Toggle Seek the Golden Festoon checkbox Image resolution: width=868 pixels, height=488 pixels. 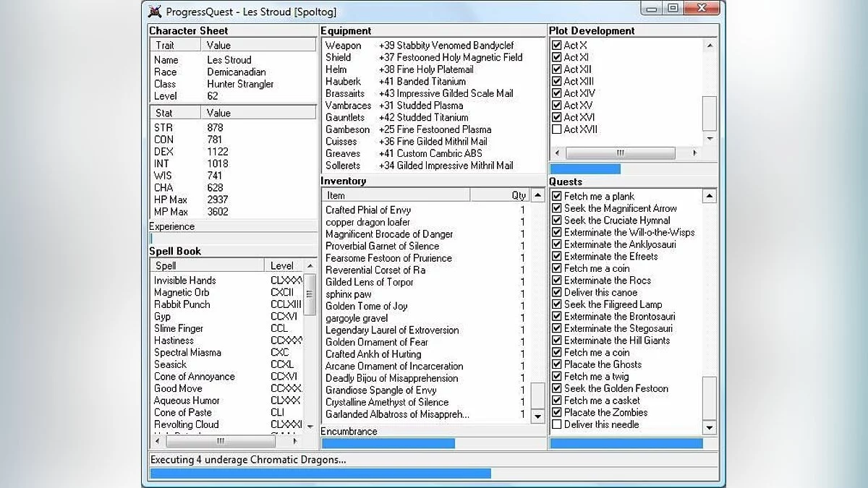(556, 388)
